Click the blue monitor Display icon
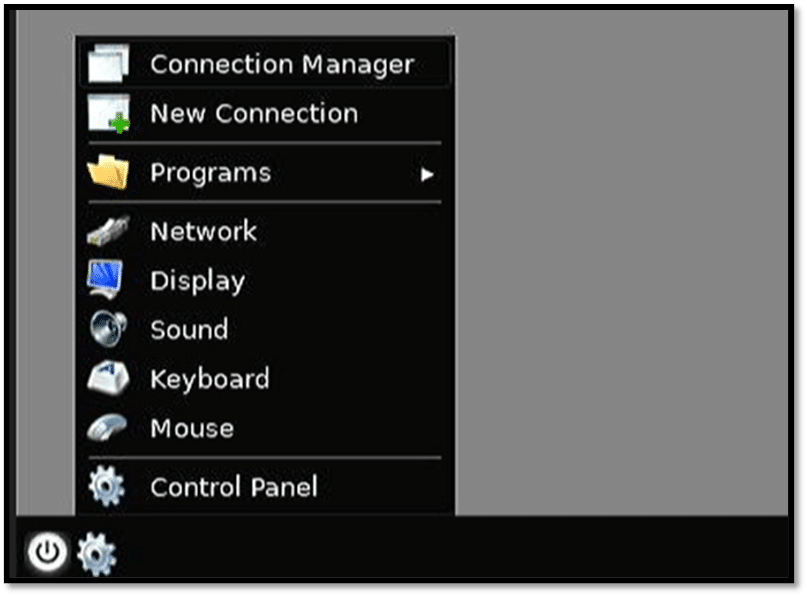 coord(106,279)
